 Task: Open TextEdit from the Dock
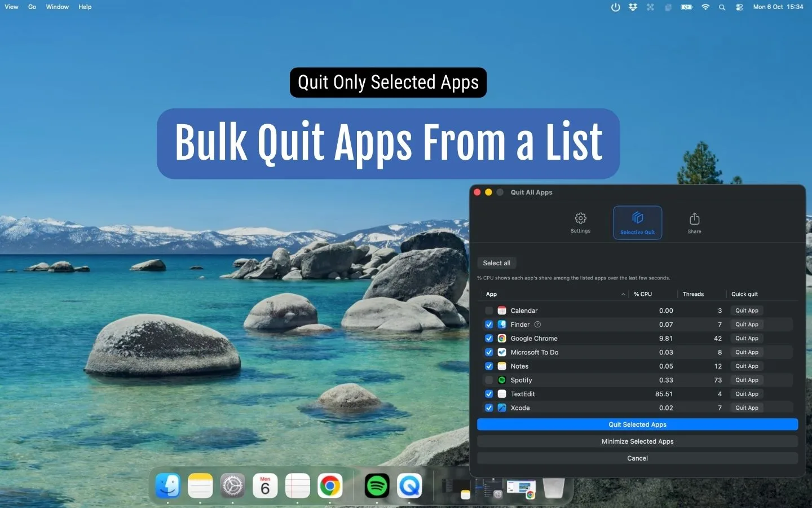297,485
